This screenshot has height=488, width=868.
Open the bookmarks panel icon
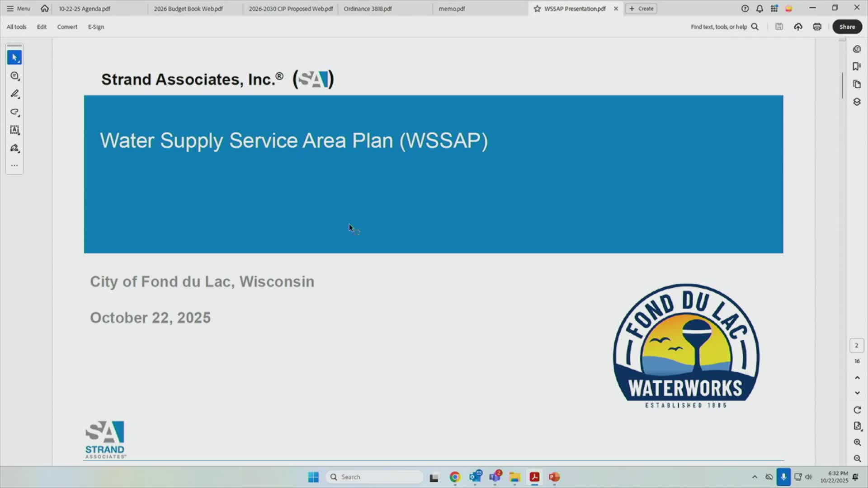point(856,66)
